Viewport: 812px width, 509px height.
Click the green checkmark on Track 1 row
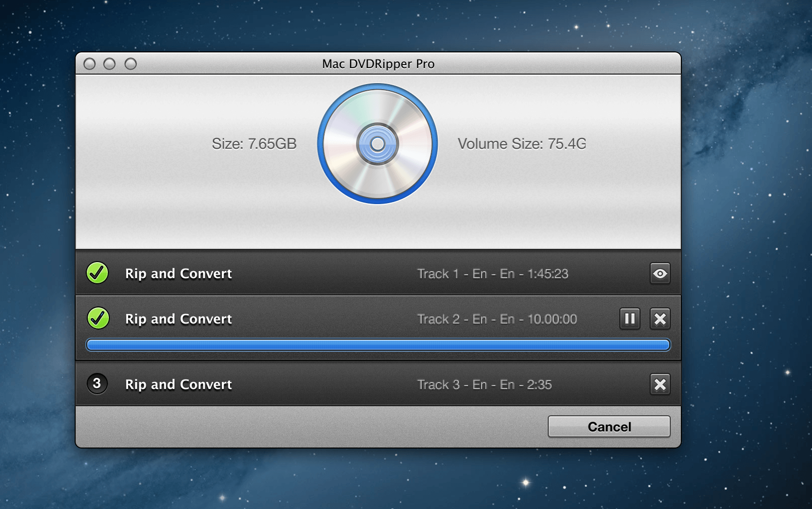tap(97, 273)
